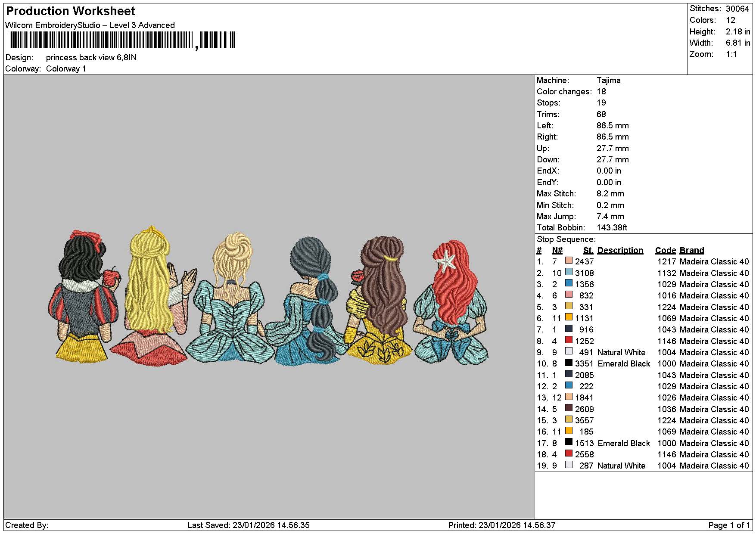This screenshot has height=534, width=756.
Task: Click 'Natural White' in the 491 row
Action: pyautogui.click(x=621, y=352)
